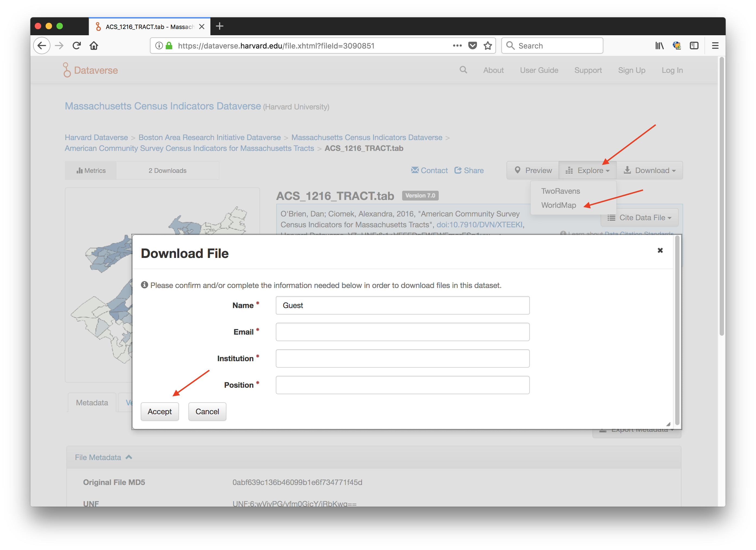Open the Sign Up page

[x=632, y=70]
